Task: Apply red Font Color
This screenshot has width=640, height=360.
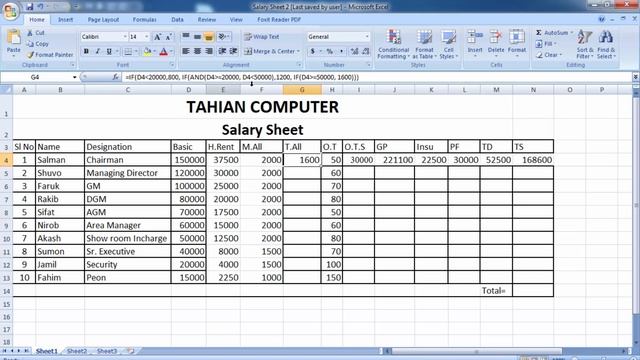Action: 164,51
